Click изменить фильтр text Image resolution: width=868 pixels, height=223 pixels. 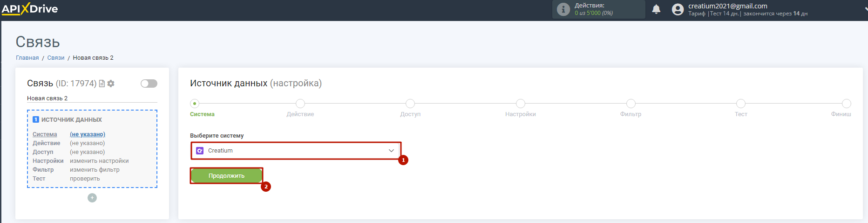pyautogui.click(x=95, y=170)
